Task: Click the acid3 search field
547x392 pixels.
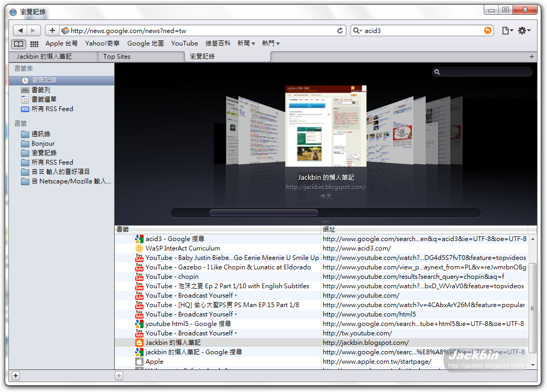Action: [422, 31]
